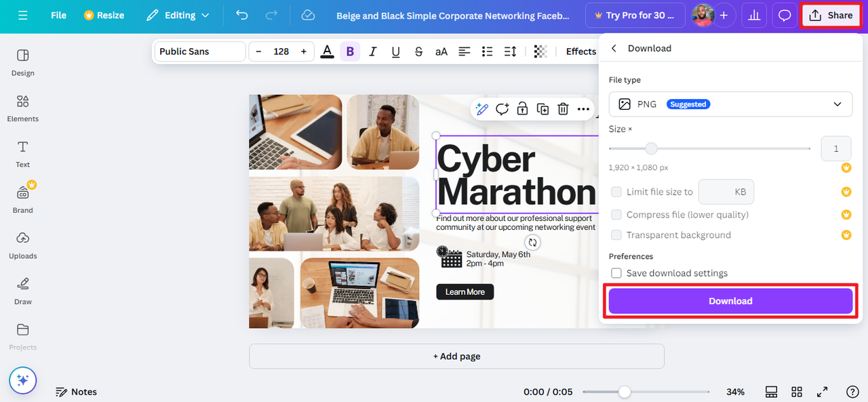Viewport: 868px width, 402px height.
Task: Duplicate the selected element
Action: [542, 109]
